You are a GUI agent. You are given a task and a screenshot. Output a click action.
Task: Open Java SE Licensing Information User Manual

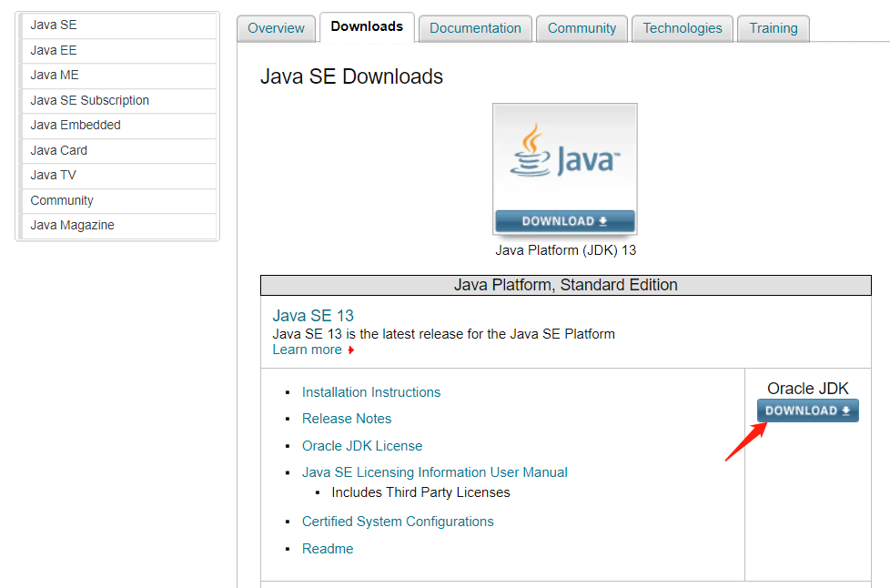(x=435, y=472)
